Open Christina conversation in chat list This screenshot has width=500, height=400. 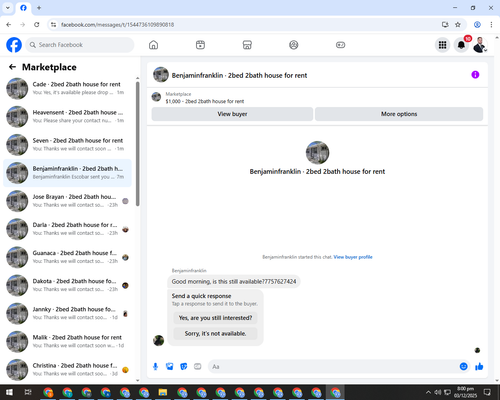[67, 370]
